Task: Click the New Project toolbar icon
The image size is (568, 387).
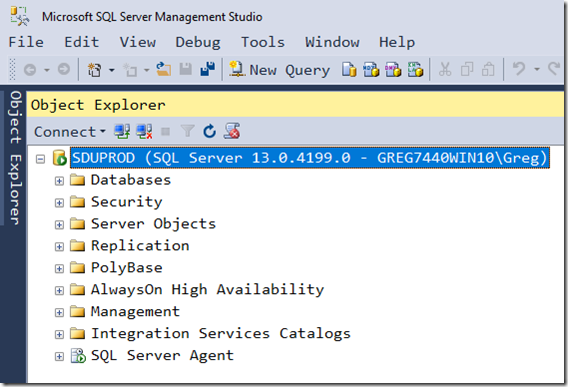Action: pyautogui.click(x=95, y=69)
